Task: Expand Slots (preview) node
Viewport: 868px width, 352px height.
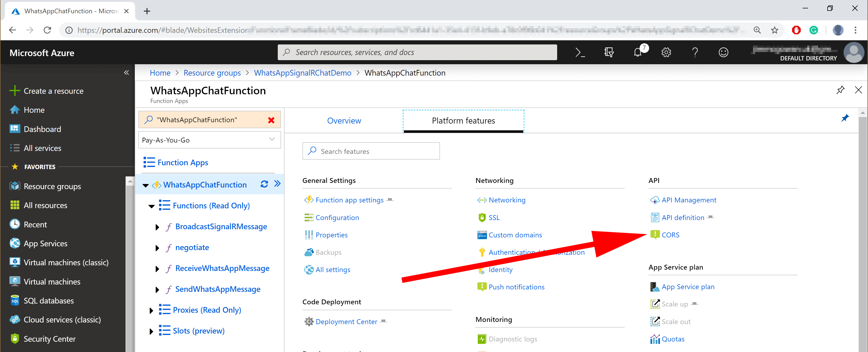Action: click(x=151, y=331)
